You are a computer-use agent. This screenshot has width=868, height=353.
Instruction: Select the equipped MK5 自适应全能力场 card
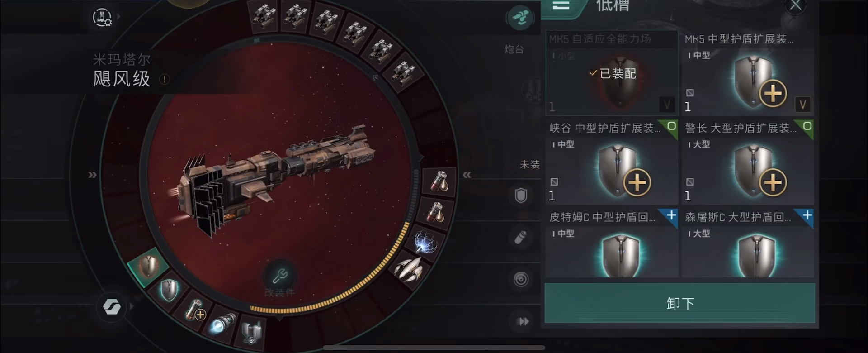tap(611, 73)
